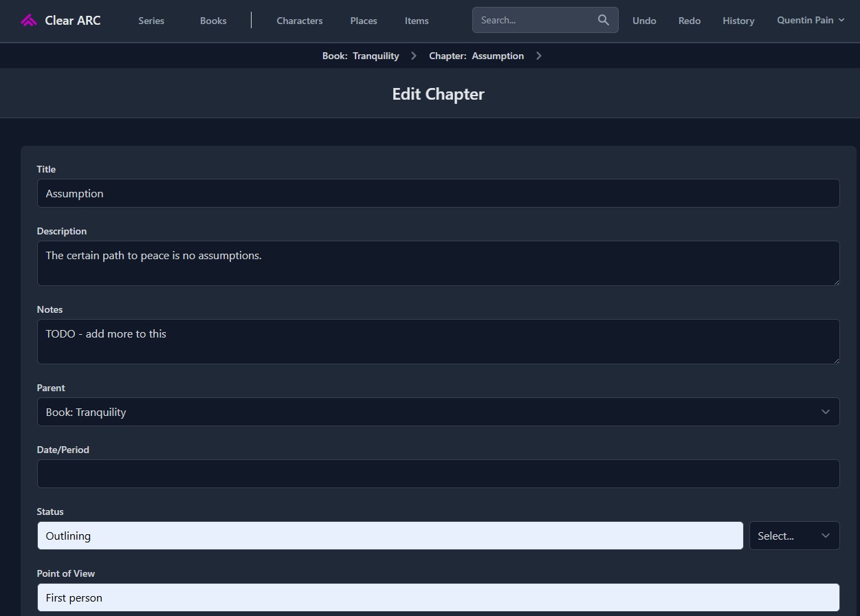Navigate to Places
Viewport: 860px width, 616px height.
(364, 21)
